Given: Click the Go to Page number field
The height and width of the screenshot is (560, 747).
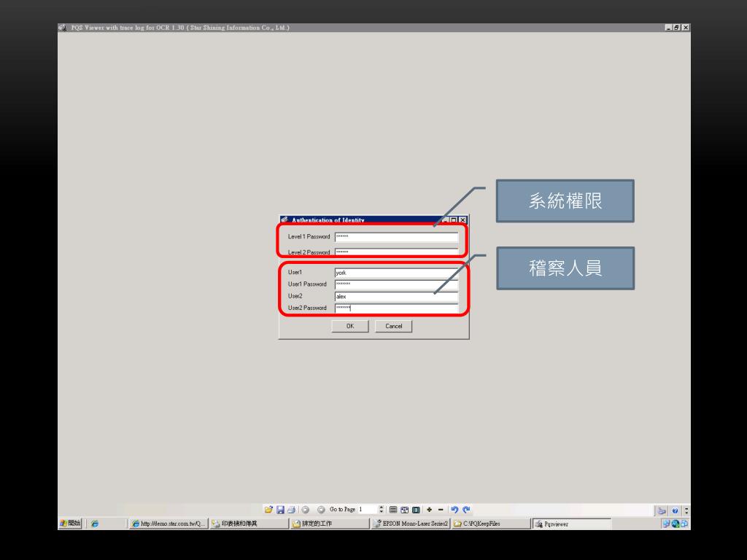Looking at the screenshot, I should 368,510.
